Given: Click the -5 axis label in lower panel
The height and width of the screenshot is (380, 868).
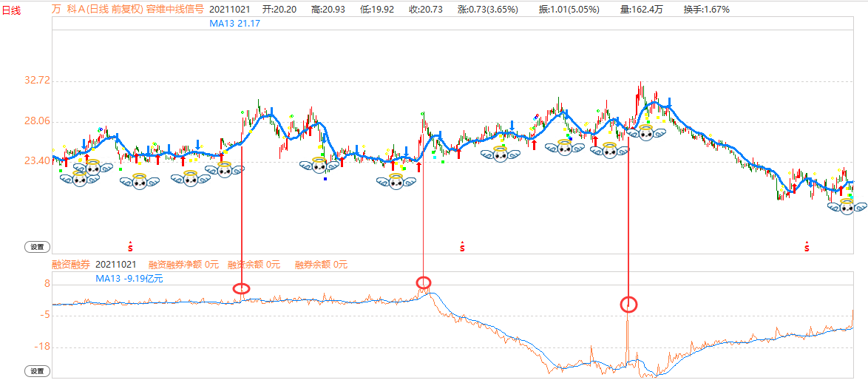Looking at the screenshot, I should [x=45, y=316].
